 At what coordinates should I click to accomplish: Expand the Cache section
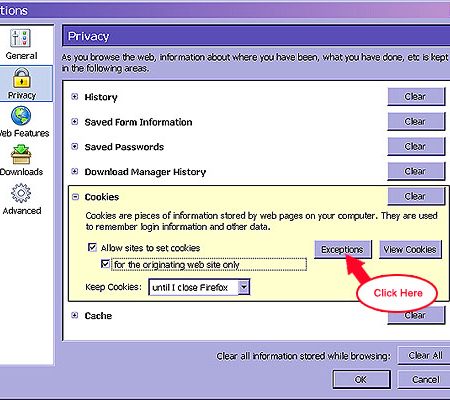pyautogui.click(x=75, y=315)
